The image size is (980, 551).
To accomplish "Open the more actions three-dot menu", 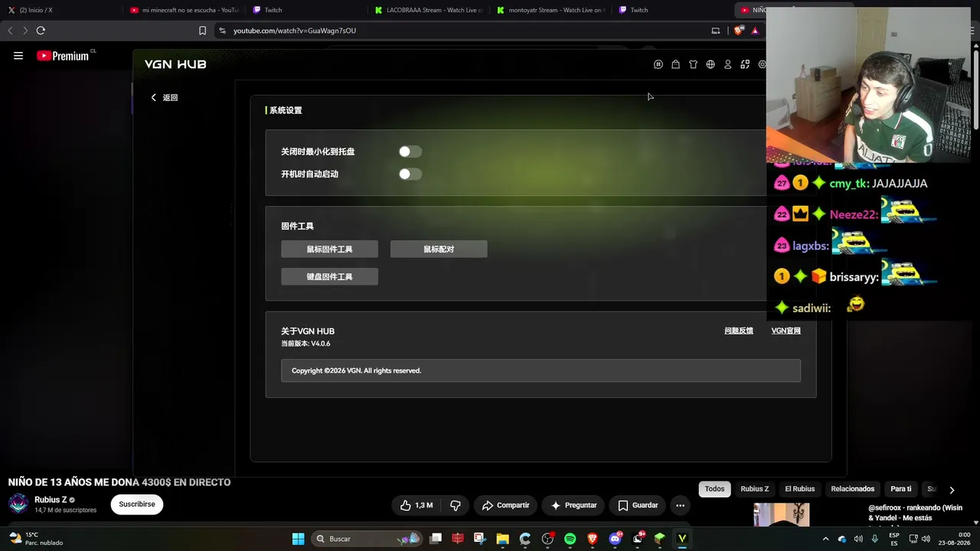I will (680, 505).
